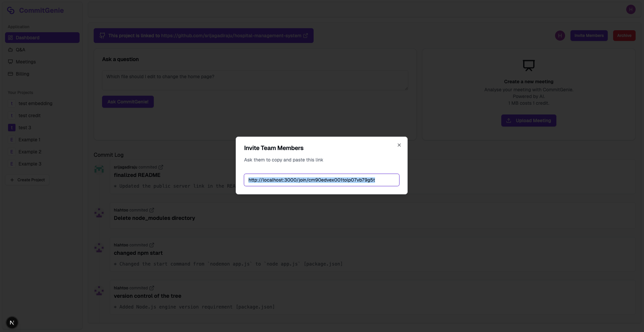Select the test 3 project
Viewport: 644px width, 332px height.
pyautogui.click(x=42, y=128)
